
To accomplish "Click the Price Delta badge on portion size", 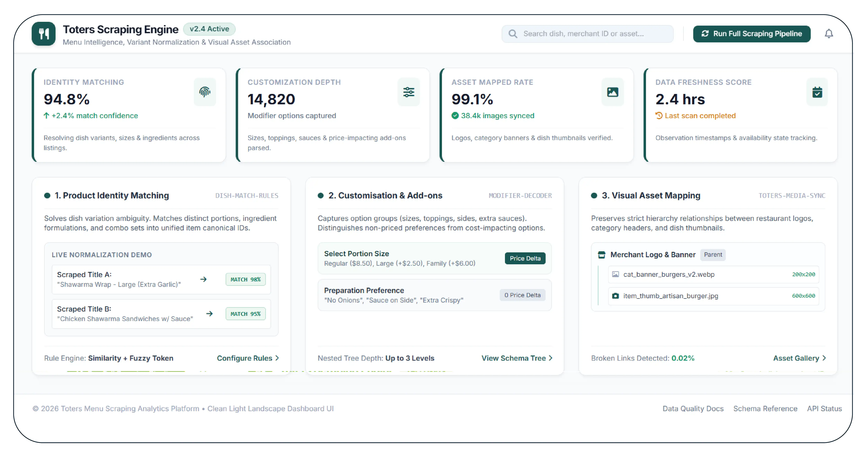I will click(x=525, y=258).
